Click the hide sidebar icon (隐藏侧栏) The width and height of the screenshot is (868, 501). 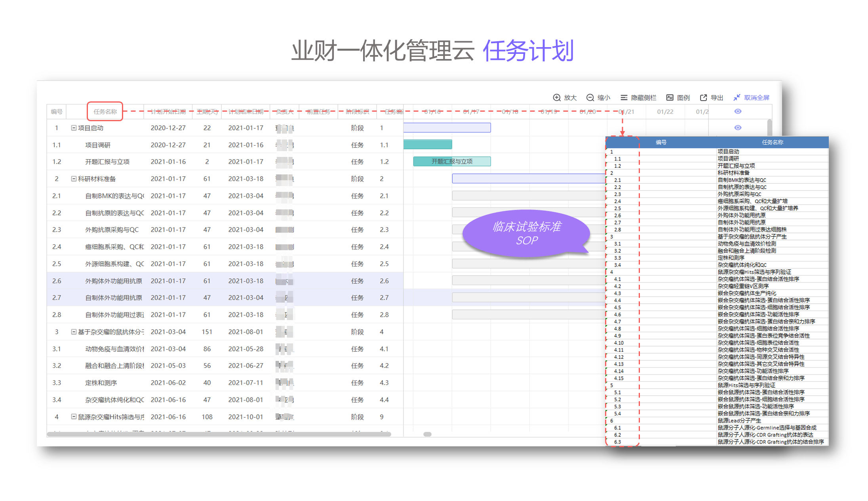point(624,97)
